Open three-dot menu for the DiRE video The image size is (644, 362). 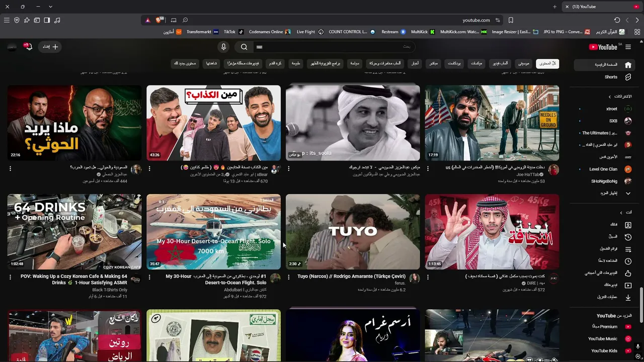tap(428, 277)
